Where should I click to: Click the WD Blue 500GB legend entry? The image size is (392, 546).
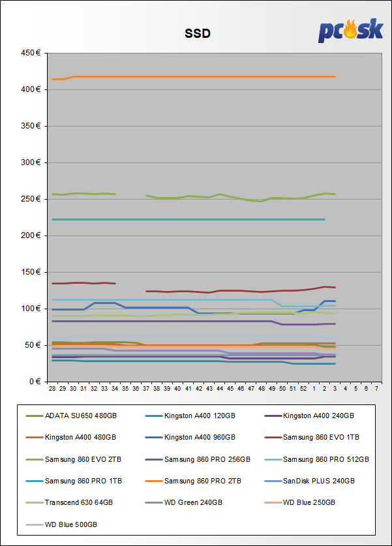click(61, 524)
